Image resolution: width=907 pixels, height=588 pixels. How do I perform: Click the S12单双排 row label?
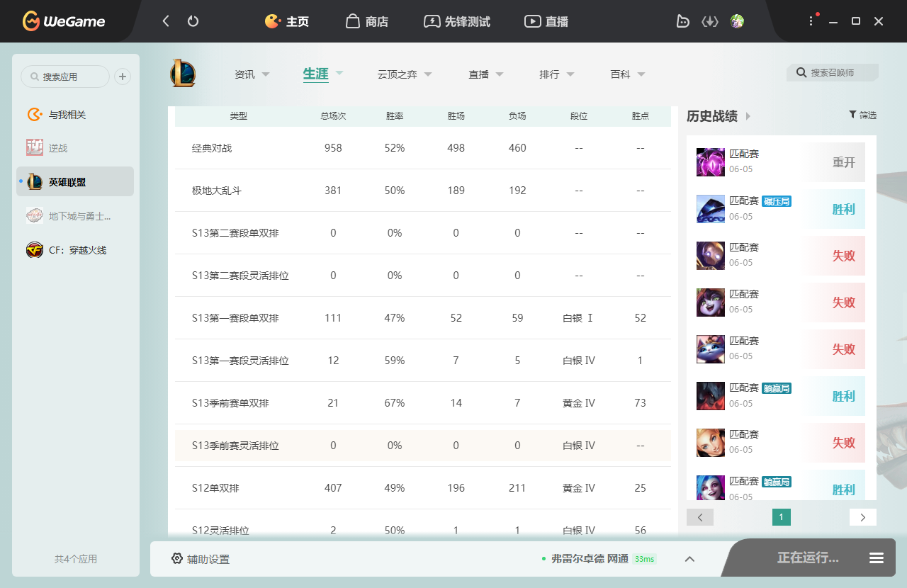click(x=215, y=488)
